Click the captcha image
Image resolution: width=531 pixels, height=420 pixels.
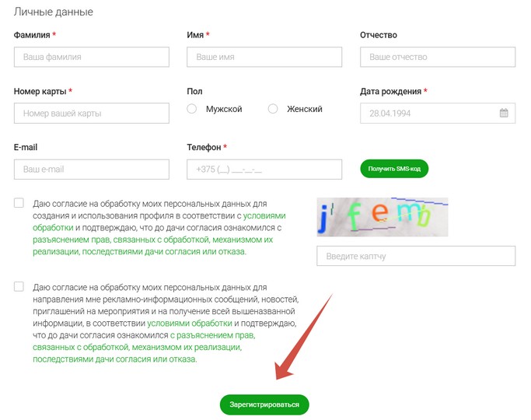coord(383,217)
